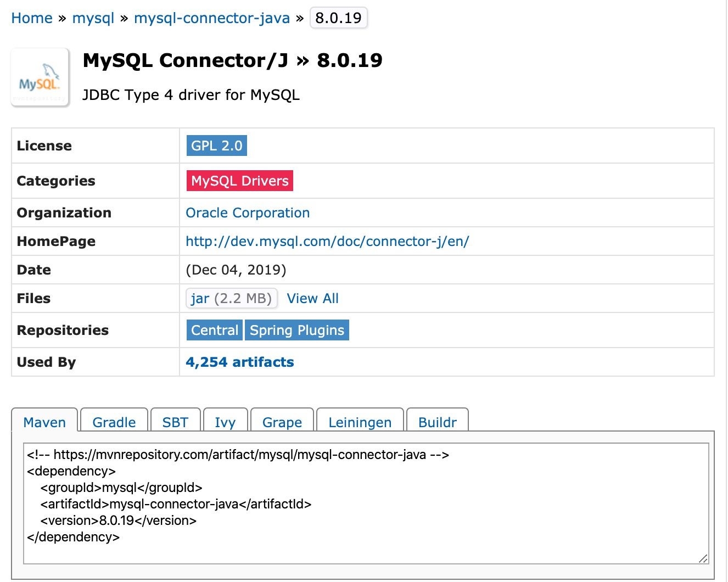Open the MySQL Drivers category tag
The width and height of the screenshot is (728, 582).
click(240, 181)
